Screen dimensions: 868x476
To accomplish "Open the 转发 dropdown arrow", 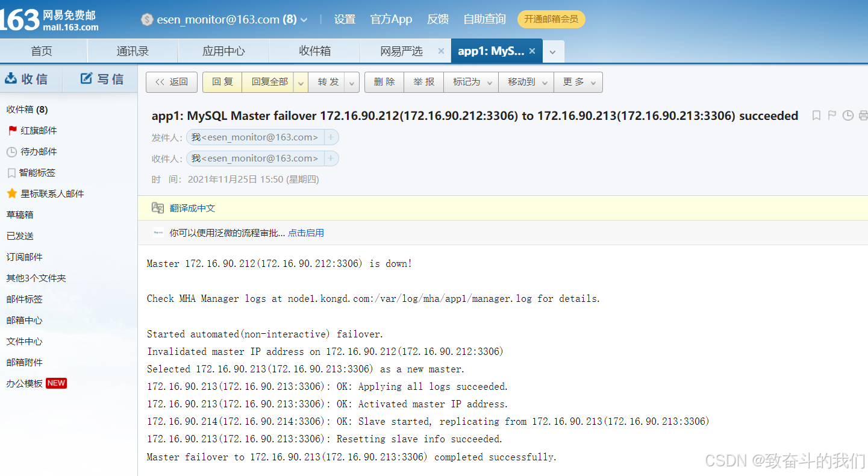I will [x=352, y=82].
